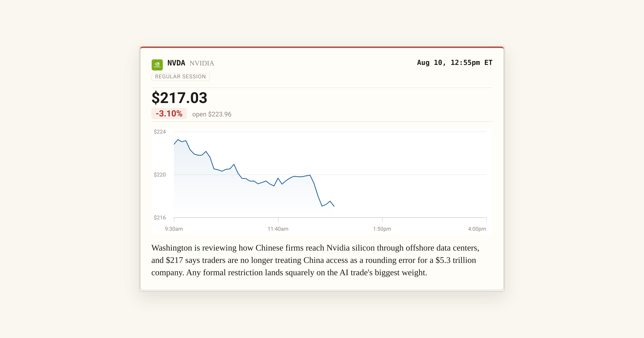Click the $217.03 current price
Viewport: 644px width, 338px height.
pyautogui.click(x=179, y=98)
